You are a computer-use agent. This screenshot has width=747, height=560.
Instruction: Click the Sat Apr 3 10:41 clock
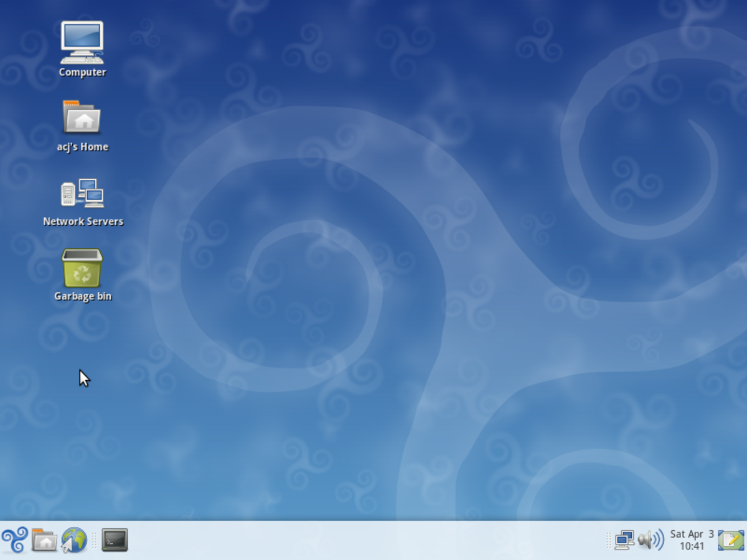pyautogui.click(x=692, y=540)
